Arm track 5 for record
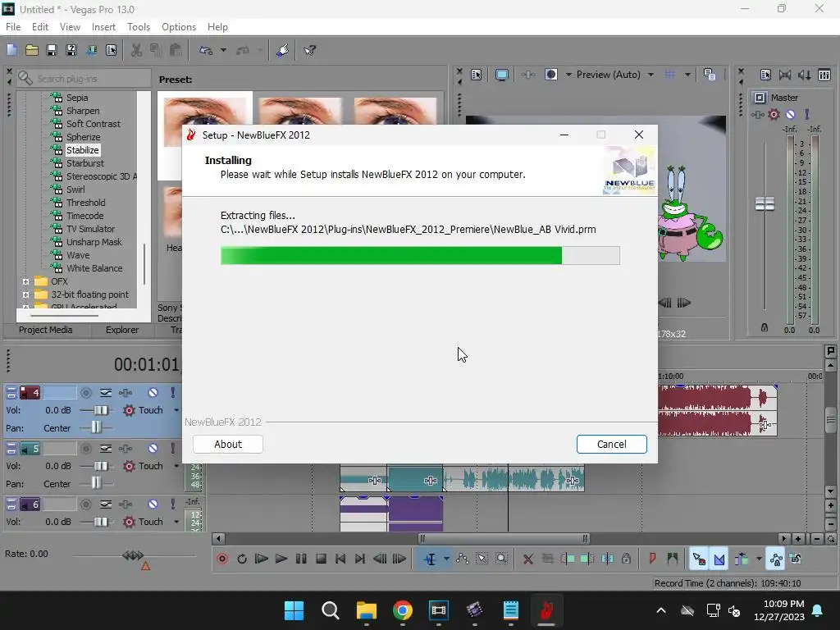This screenshot has height=630, width=840. pyautogui.click(x=85, y=449)
